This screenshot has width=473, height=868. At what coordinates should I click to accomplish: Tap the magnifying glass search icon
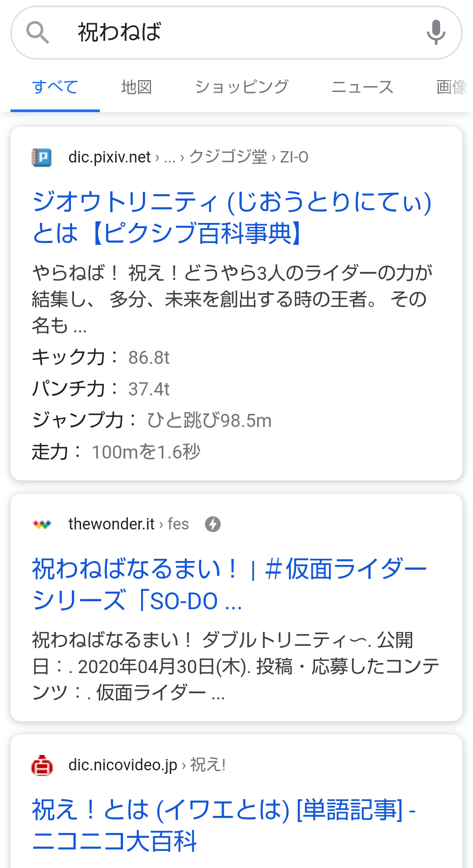click(37, 33)
